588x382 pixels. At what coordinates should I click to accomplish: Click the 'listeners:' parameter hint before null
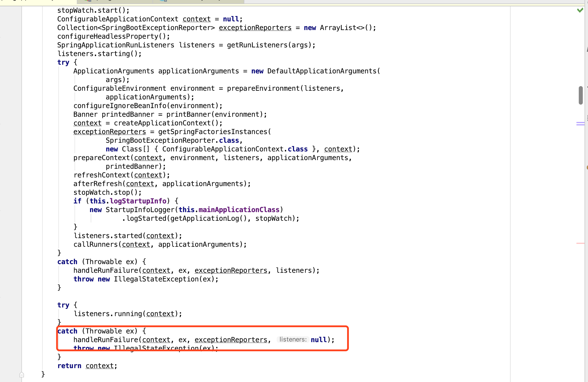[293, 340]
